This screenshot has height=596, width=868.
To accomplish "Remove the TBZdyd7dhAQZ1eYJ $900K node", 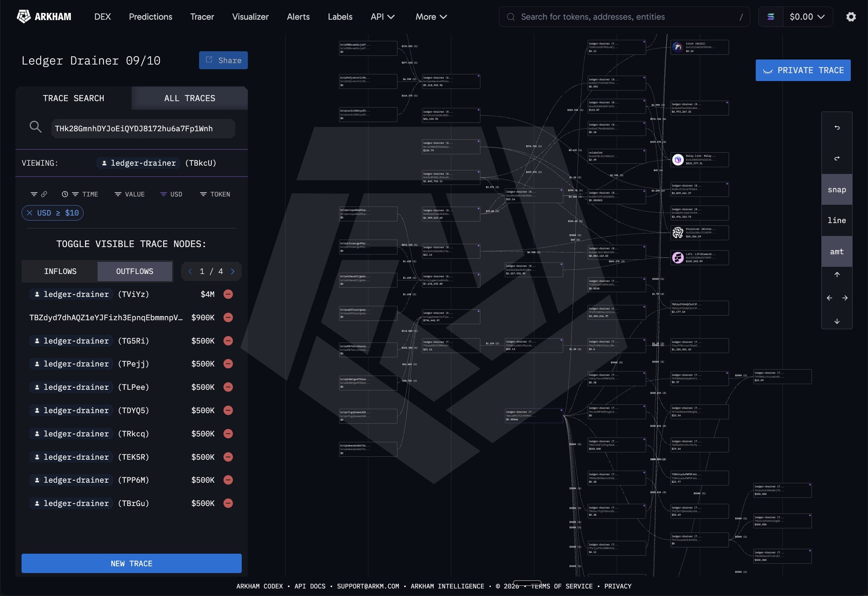I will 228,317.
